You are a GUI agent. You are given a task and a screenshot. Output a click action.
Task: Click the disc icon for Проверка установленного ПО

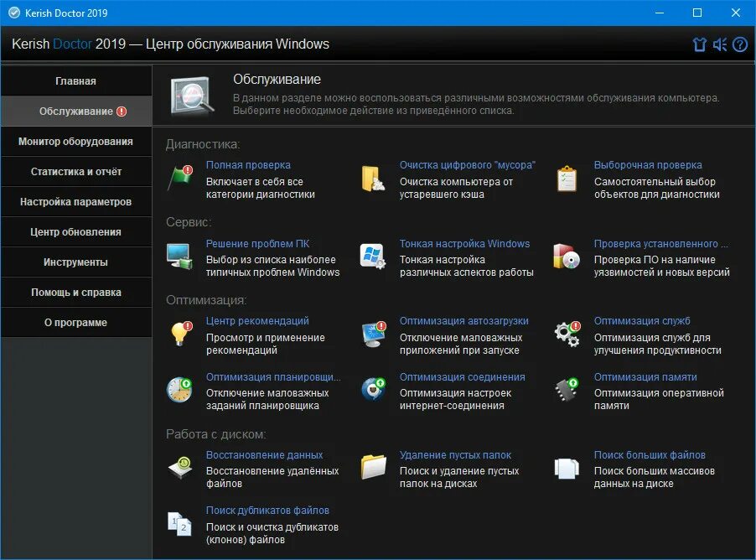point(567,257)
